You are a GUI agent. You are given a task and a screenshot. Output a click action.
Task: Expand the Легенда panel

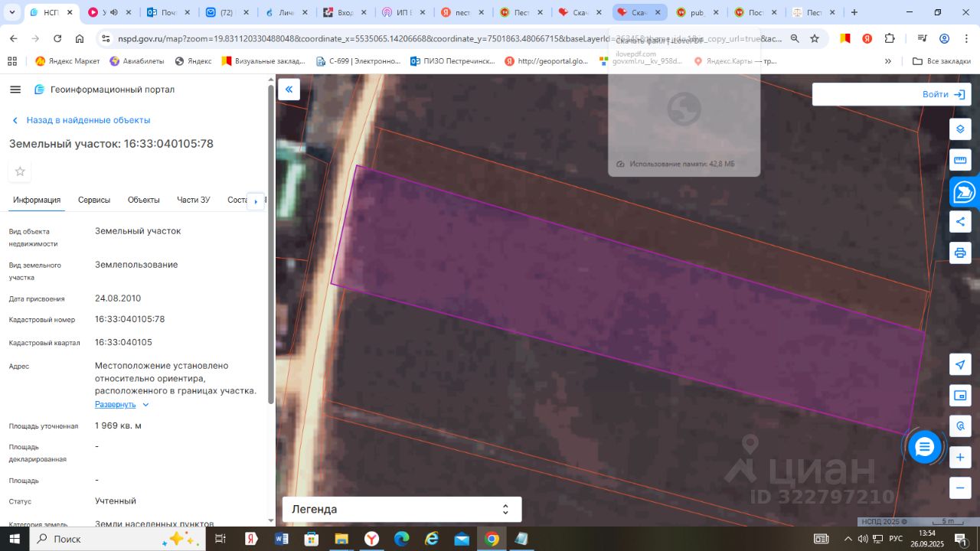click(x=402, y=509)
